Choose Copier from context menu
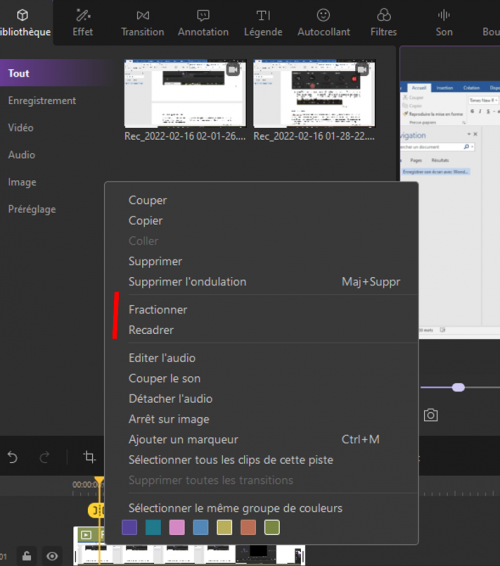This screenshot has height=566, width=500. point(261,221)
